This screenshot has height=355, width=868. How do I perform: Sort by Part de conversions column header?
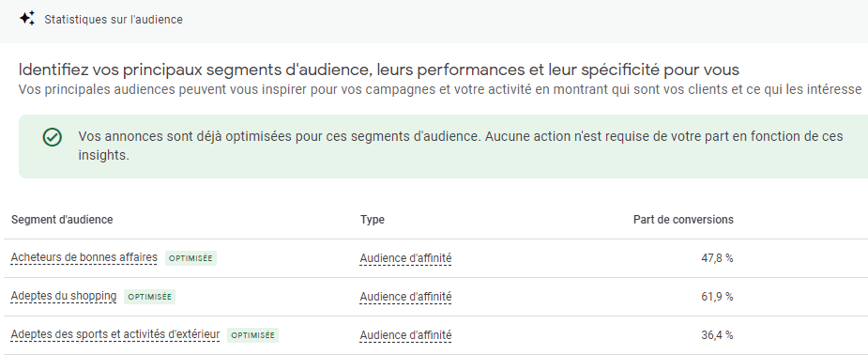pyautogui.click(x=683, y=220)
